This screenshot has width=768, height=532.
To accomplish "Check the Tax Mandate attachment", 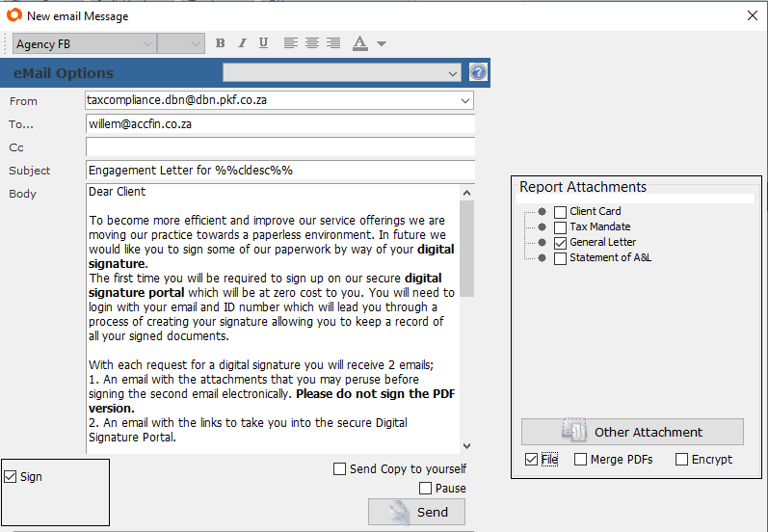I will click(560, 227).
